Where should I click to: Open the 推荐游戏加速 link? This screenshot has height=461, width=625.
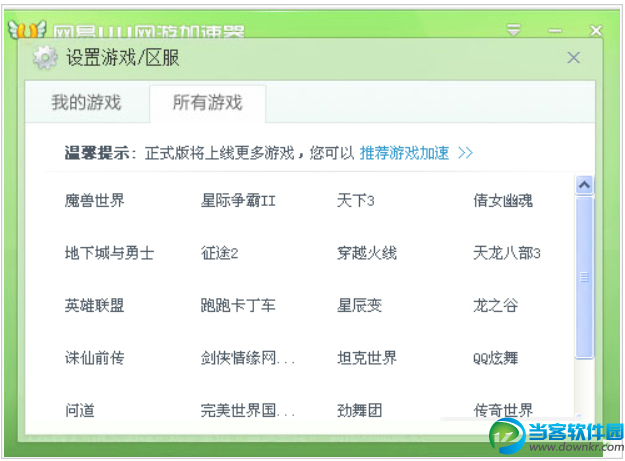coord(404,153)
